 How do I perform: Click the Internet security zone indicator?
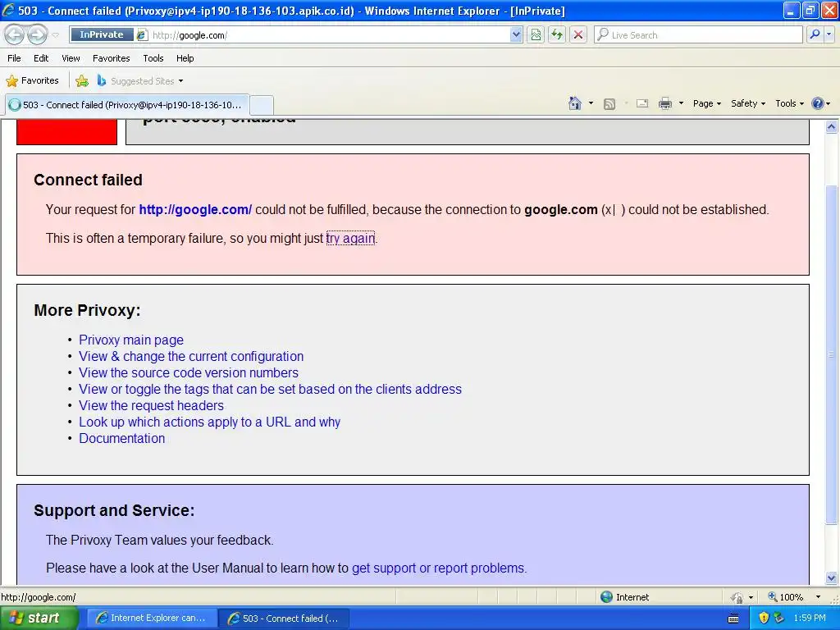pyautogui.click(x=624, y=597)
